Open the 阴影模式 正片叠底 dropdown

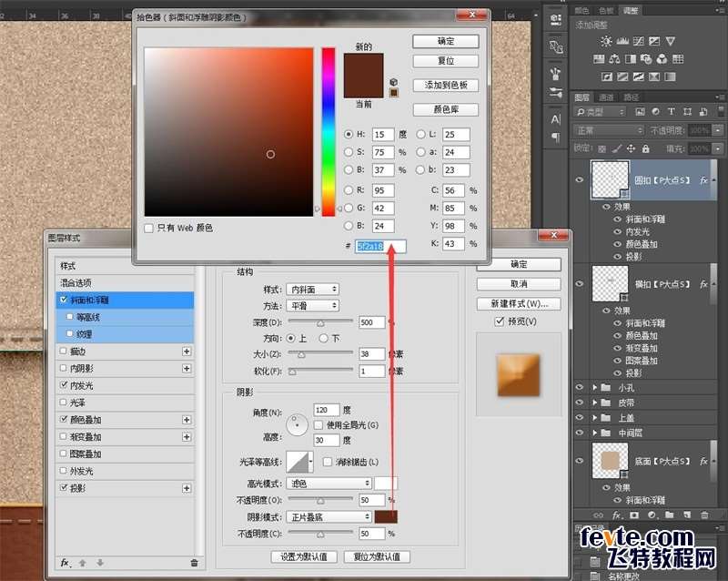[329, 517]
